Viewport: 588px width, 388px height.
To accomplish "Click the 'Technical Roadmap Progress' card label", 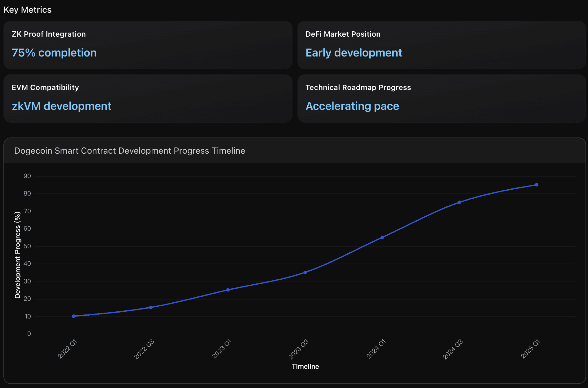I will click(358, 88).
